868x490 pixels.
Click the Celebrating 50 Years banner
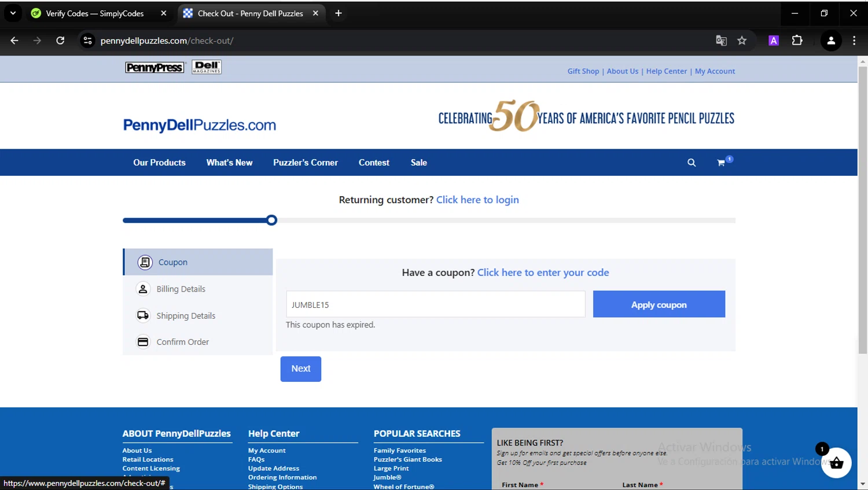click(x=586, y=116)
